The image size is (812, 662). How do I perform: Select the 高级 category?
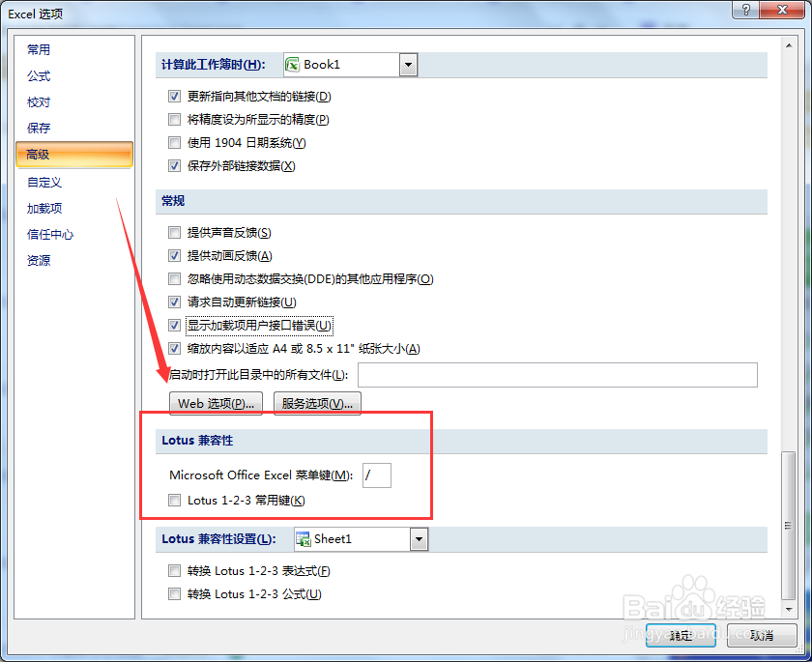[x=74, y=155]
